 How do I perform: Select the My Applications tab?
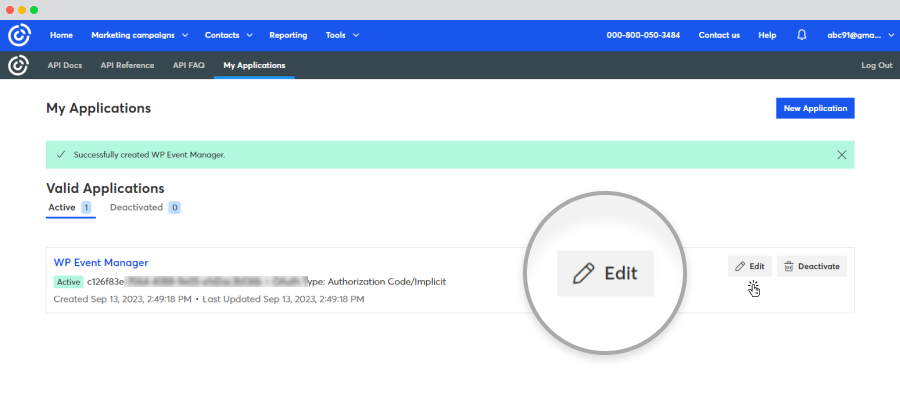click(254, 65)
